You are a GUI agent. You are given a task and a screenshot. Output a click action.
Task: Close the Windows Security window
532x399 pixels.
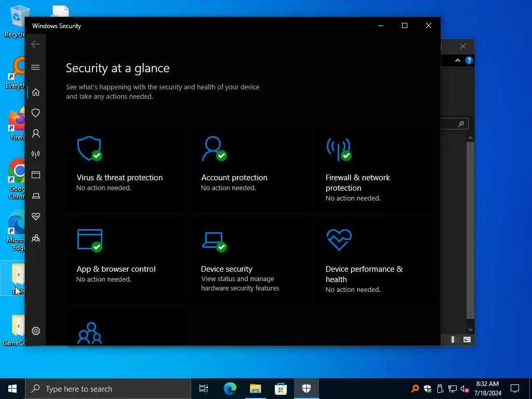pos(429,26)
